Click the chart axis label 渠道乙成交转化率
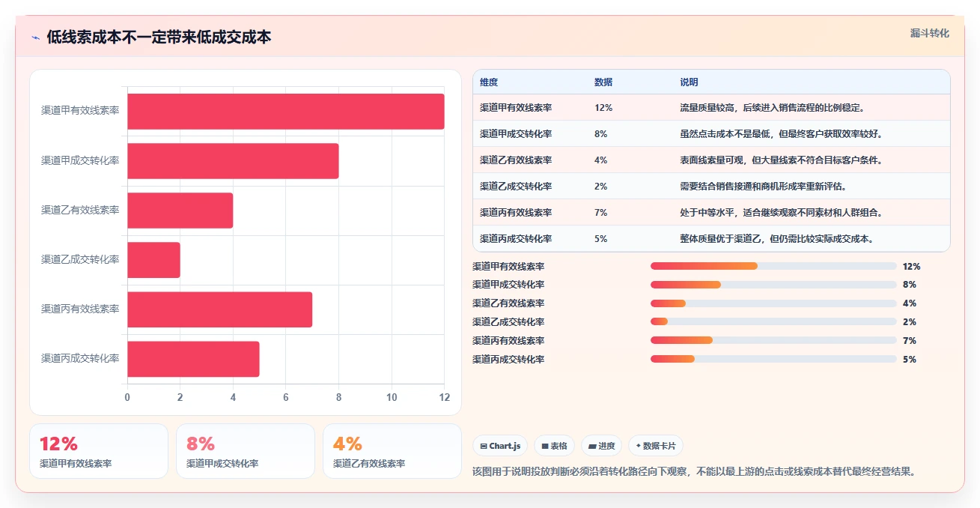The height and width of the screenshot is (508, 980). point(80,259)
